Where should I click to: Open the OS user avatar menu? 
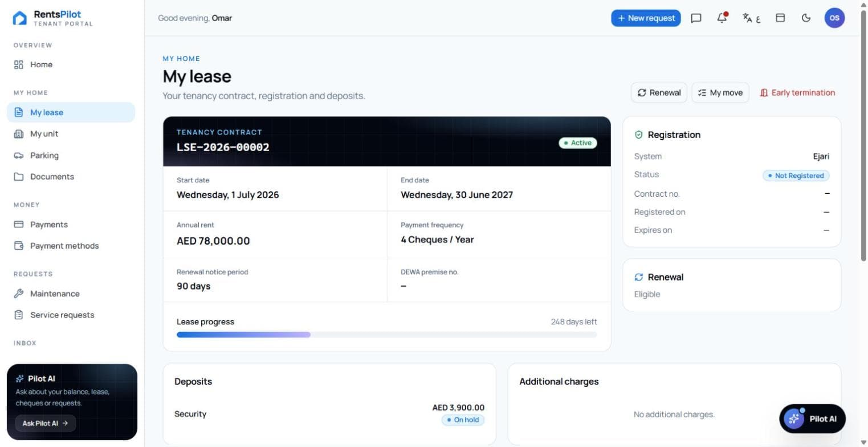[x=834, y=18]
